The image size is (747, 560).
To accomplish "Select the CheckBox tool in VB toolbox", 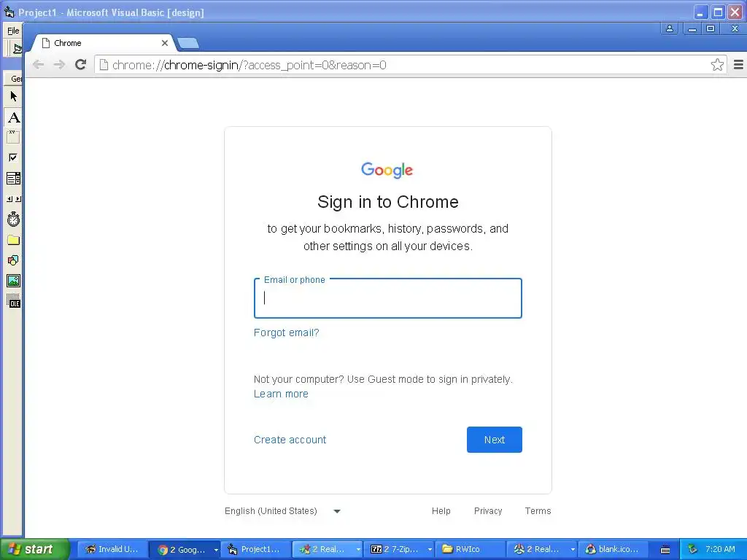I will [13, 157].
